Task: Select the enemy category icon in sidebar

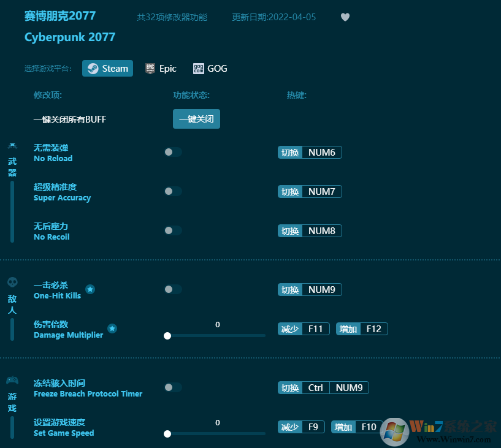Action: coord(12,281)
